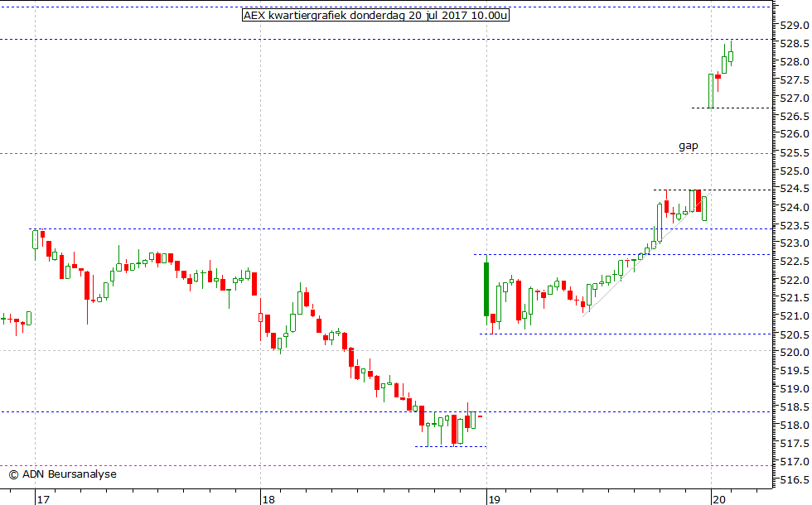Click price label 523.0 on the axis
Image resolution: width=812 pixels, height=505 pixels.
(x=795, y=243)
